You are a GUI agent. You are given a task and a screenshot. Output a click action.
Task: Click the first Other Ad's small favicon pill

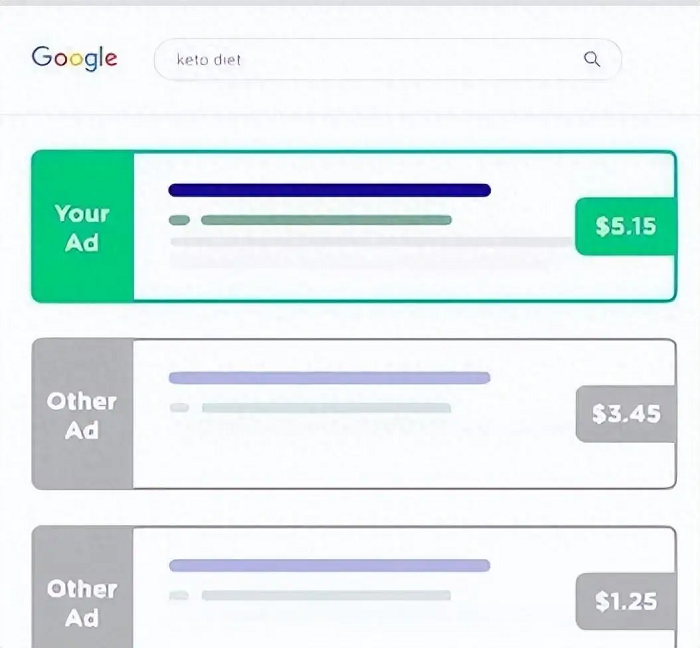(179, 407)
